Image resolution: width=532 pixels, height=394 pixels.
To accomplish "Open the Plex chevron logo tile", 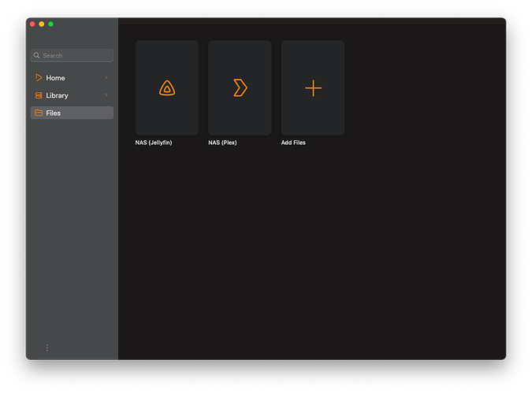I will (x=240, y=88).
